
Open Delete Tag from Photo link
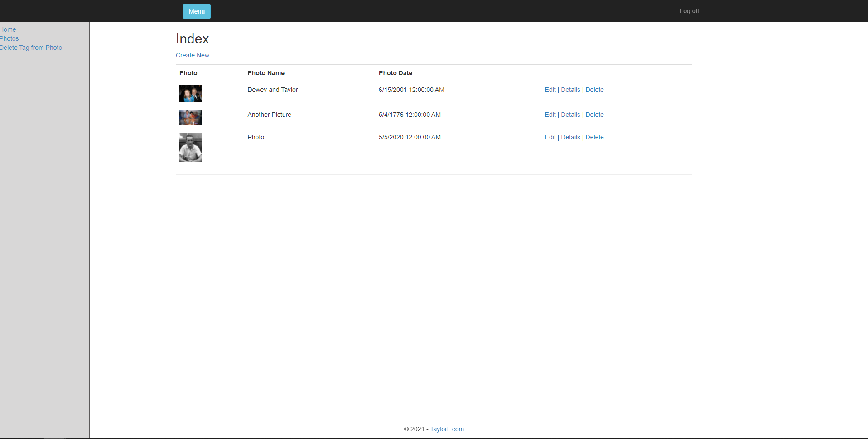[31, 48]
